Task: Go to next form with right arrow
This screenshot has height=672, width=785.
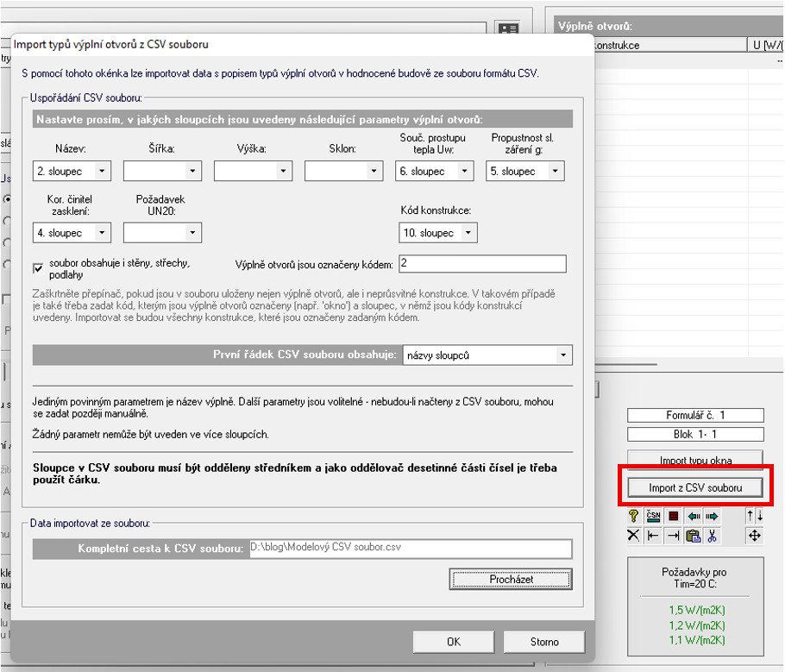Action: pos(712,516)
